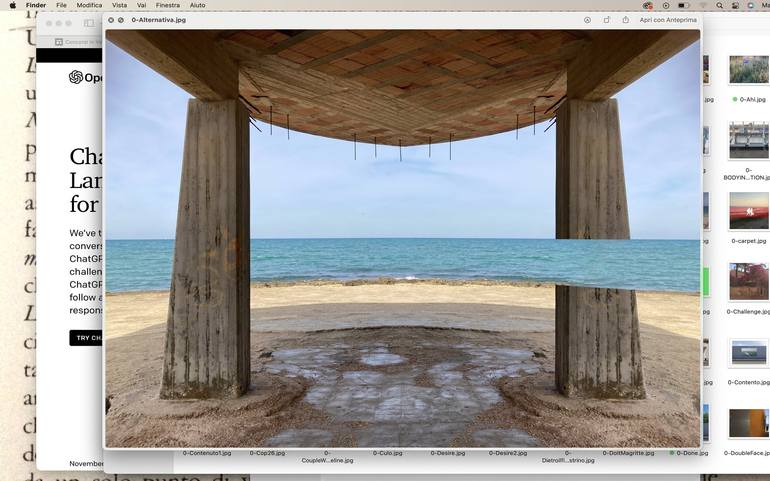
Task: Click the Rotate icon in Quick Look toolbar
Action: tap(606, 20)
